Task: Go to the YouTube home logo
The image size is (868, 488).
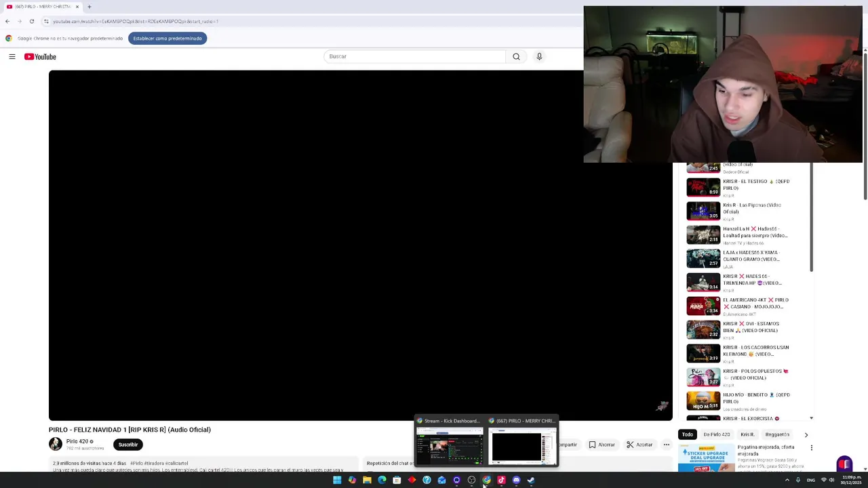Action: 40,57
